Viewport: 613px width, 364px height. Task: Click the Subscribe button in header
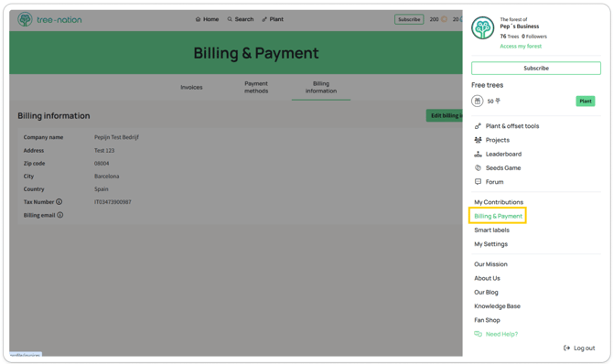(409, 19)
